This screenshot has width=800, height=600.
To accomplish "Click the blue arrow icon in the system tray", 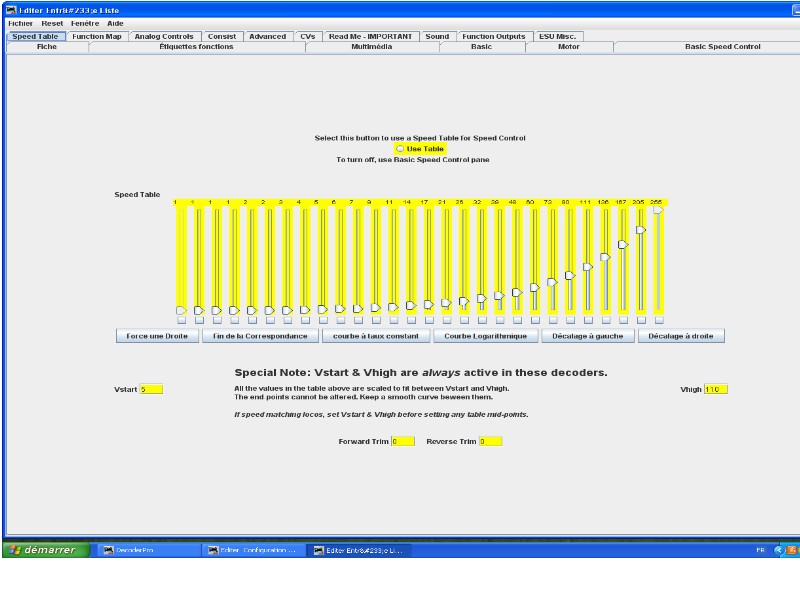I will [x=778, y=550].
